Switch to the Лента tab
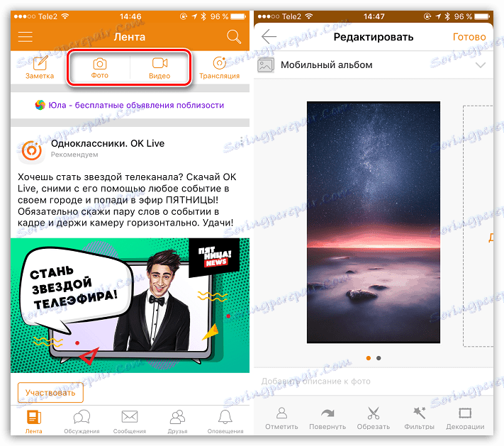Screen dimensions: 504x446 click(33, 422)
